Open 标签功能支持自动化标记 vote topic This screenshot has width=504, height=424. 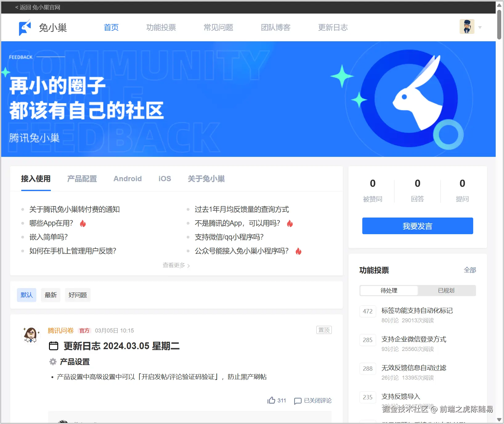point(417,311)
